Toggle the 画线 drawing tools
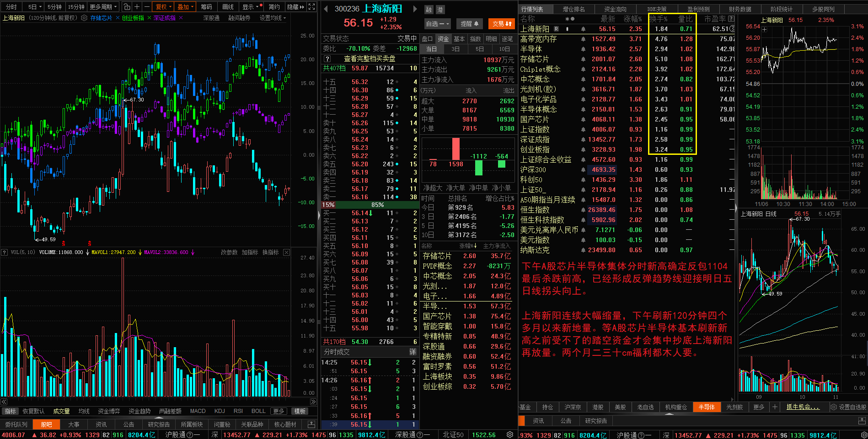Viewport: 868px width, 439px height. (x=228, y=7)
